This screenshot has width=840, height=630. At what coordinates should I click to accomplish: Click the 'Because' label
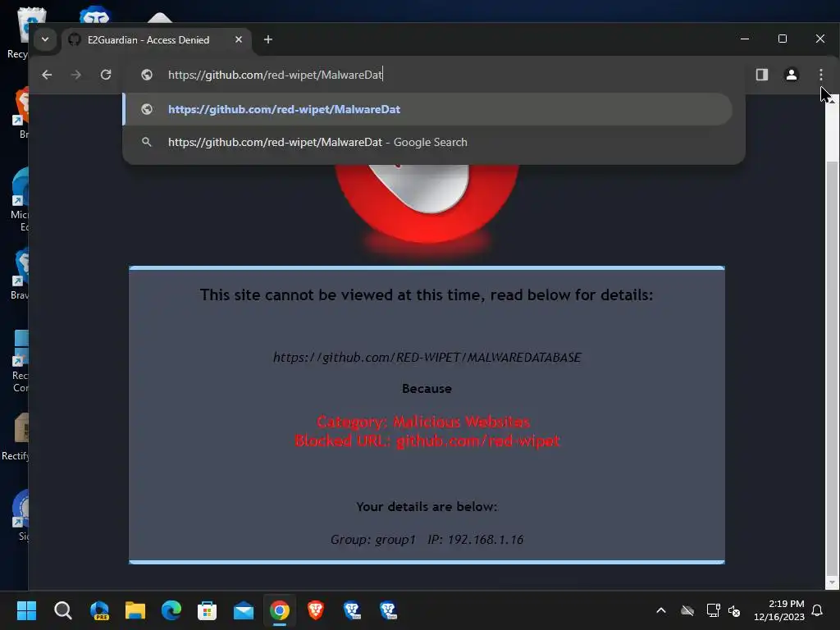coord(427,388)
